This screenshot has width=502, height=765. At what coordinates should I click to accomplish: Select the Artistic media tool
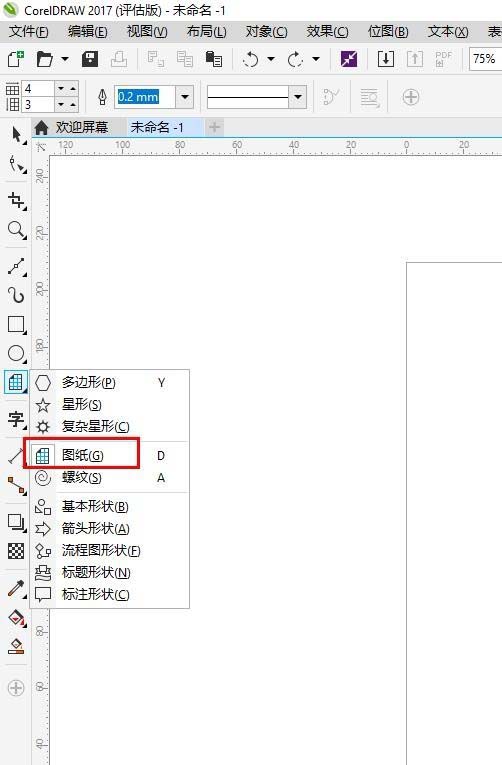tap(17, 295)
